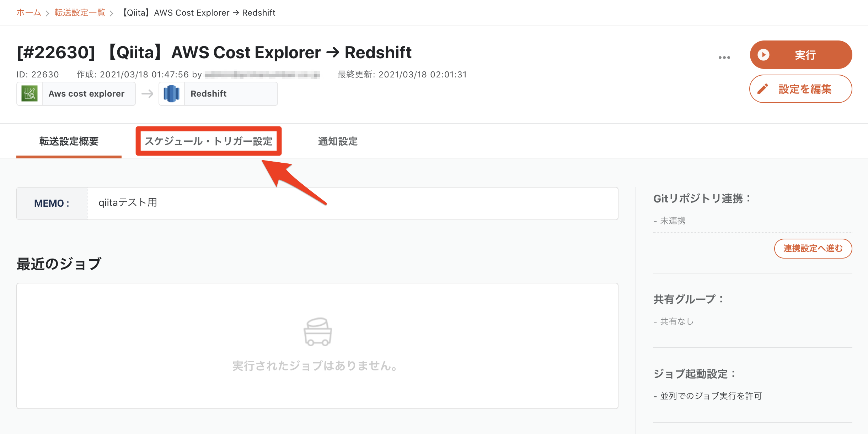Switch to the 通知設定 tab

click(338, 141)
